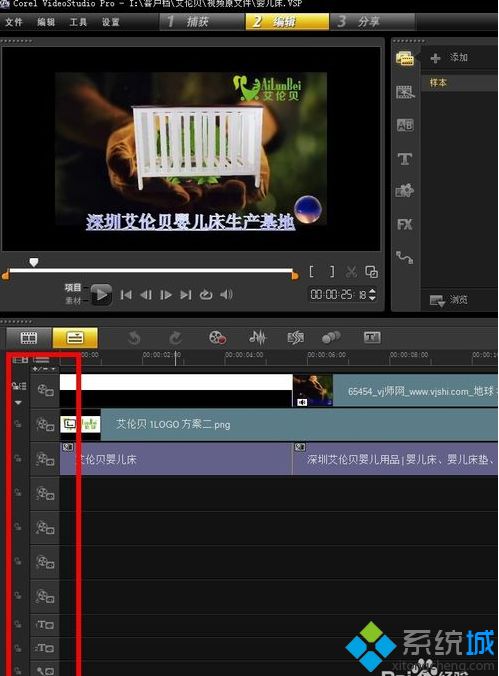Toggle ripple lock for 艾伦贝 1LOGO track
This screenshot has width=499, height=676.
(18, 424)
